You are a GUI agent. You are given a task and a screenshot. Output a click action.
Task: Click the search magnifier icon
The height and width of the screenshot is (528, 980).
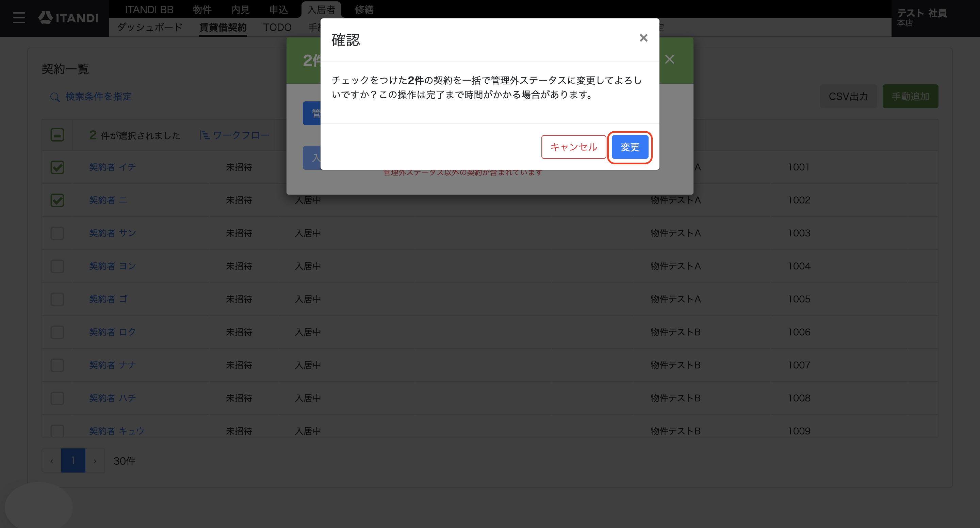(55, 97)
